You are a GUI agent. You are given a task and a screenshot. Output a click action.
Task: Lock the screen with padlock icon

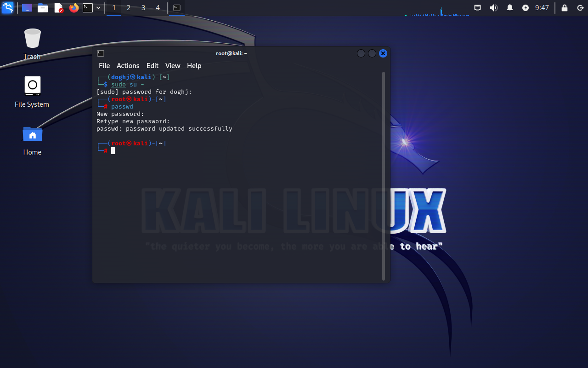[x=565, y=8]
